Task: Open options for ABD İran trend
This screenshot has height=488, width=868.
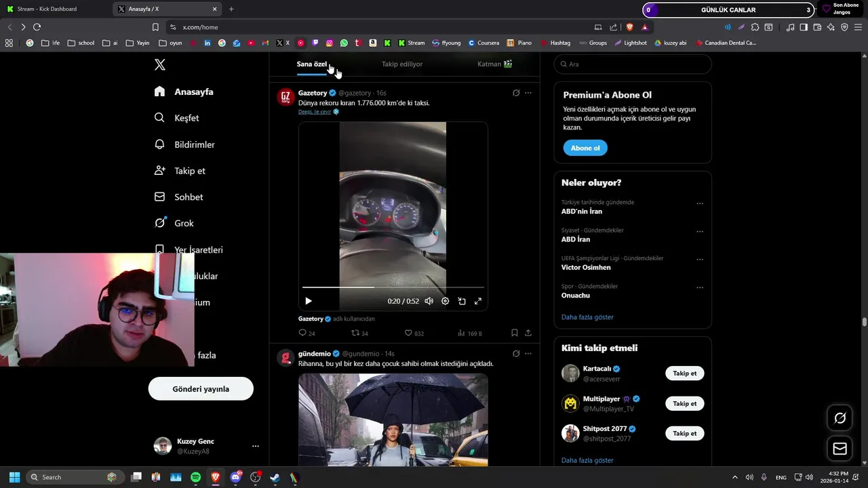Action: [x=700, y=231]
